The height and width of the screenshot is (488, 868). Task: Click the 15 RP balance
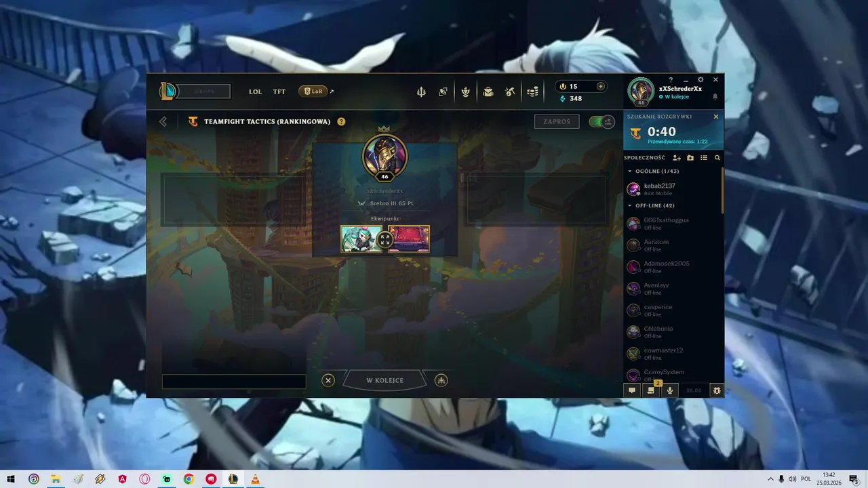(574, 87)
